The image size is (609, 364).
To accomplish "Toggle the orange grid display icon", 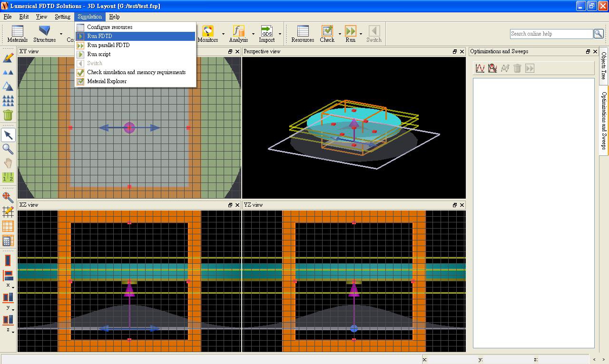I will [8, 226].
